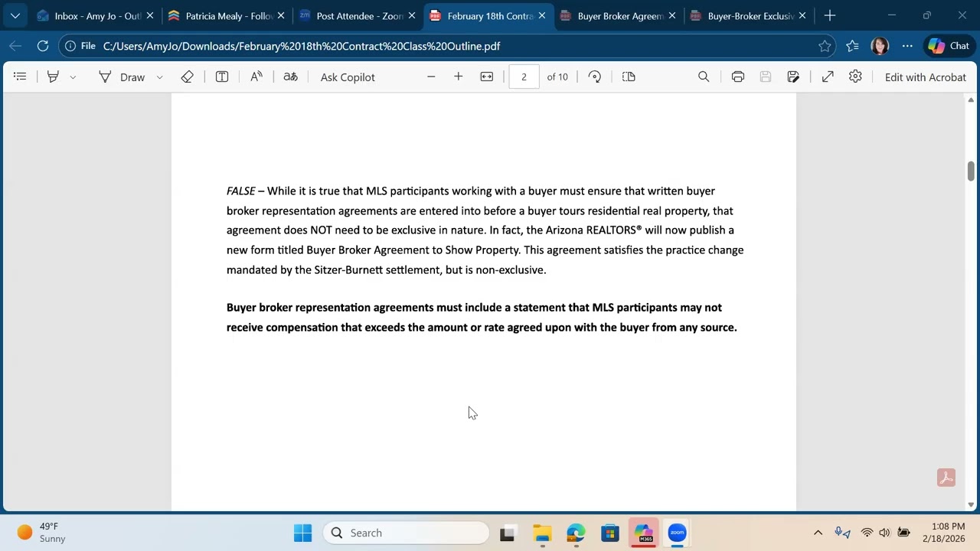Click the scroll up arrow
Image resolution: width=980 pixels, height=551 pixels.
[x=971, y=100]
